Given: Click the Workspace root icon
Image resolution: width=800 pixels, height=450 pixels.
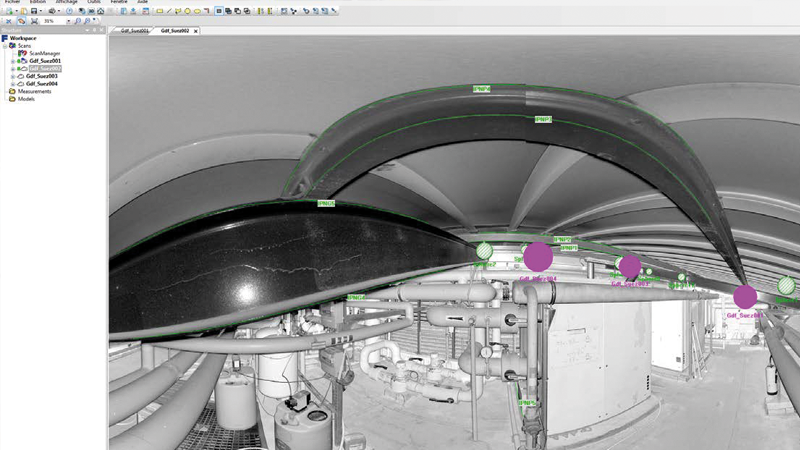Looking at the screenshot, I should [5, 38].
